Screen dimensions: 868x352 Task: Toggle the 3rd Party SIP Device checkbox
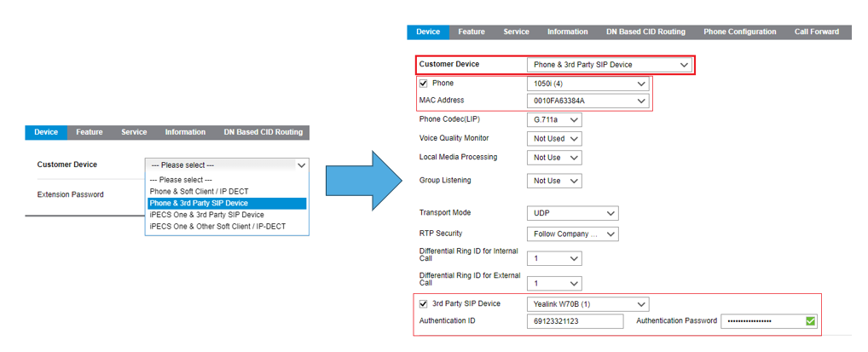click(x=424, y=304)
